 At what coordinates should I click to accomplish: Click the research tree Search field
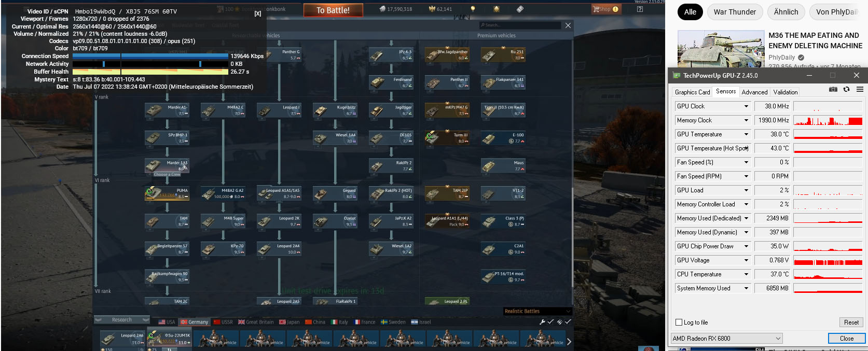click(520, 25)
